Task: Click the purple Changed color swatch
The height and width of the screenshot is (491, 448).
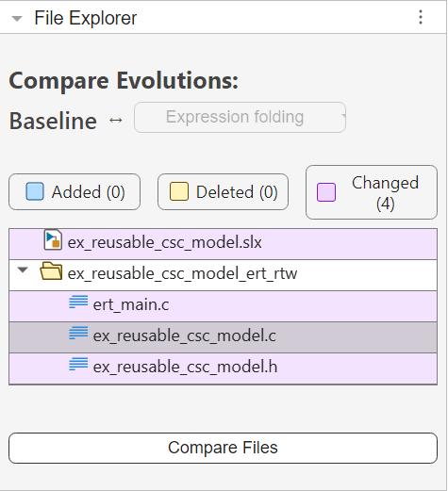Action: [x=326, y=192]
